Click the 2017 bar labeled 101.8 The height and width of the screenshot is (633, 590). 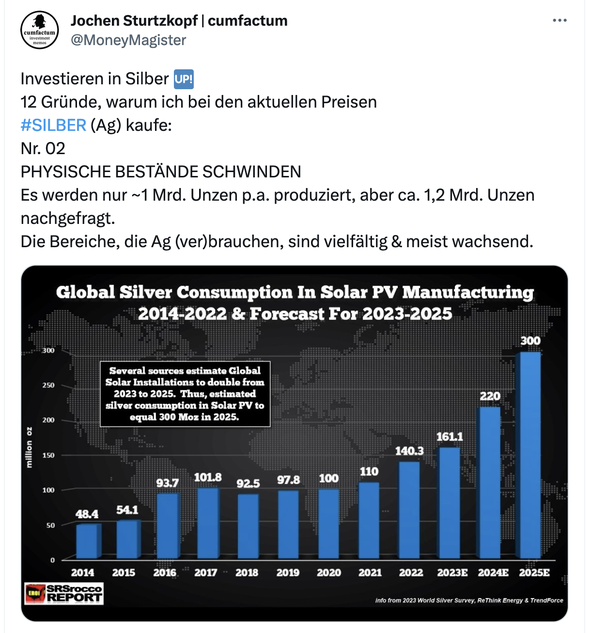coord(208,524)
